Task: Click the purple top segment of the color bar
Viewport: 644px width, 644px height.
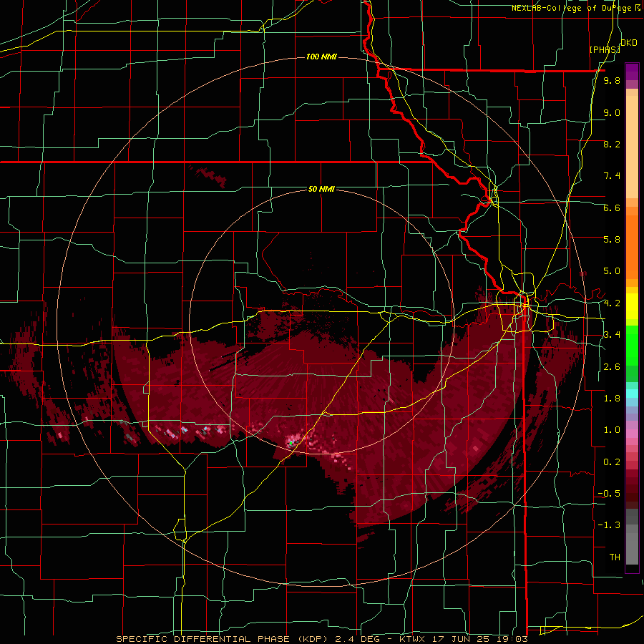Action: click(x=632, y=72)
